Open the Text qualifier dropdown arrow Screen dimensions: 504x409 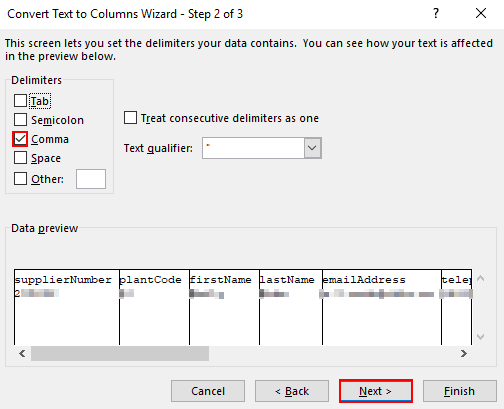(x=313, y=148)
